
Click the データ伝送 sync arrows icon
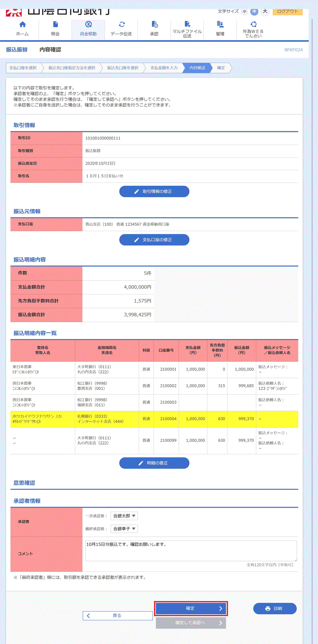point(122,24)
